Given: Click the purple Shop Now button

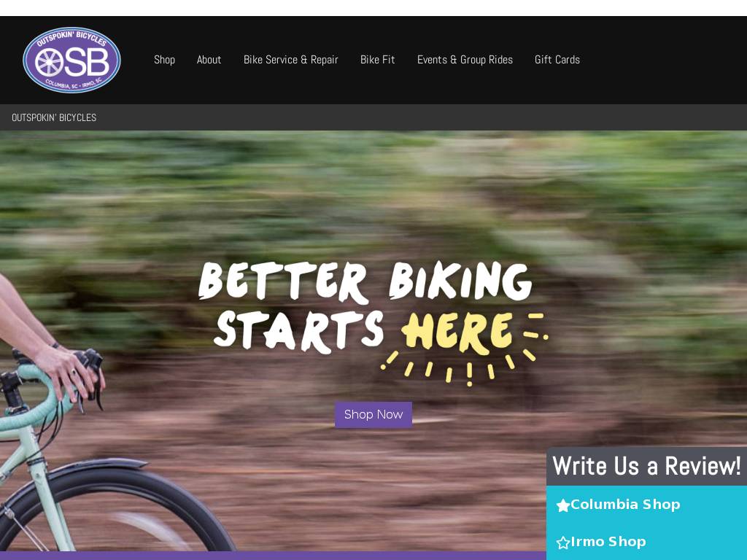Looking at the screenshot, I should [373, 415].
